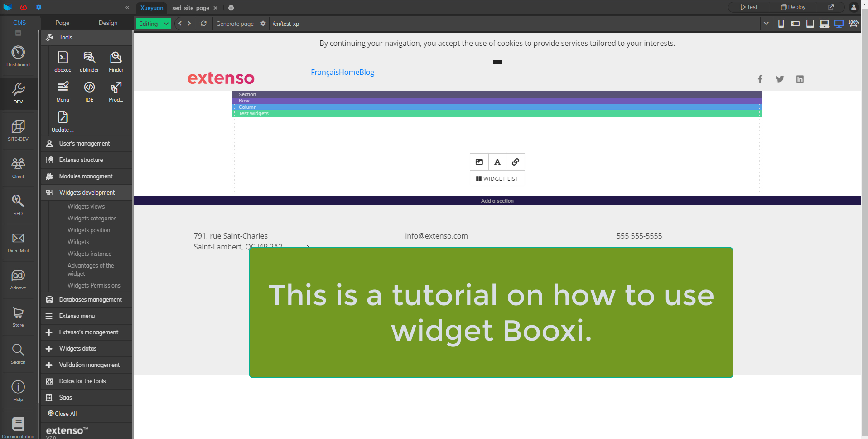Add a new tab with plus icon
Screen dimensions: 868x439
tap(231, 8)
